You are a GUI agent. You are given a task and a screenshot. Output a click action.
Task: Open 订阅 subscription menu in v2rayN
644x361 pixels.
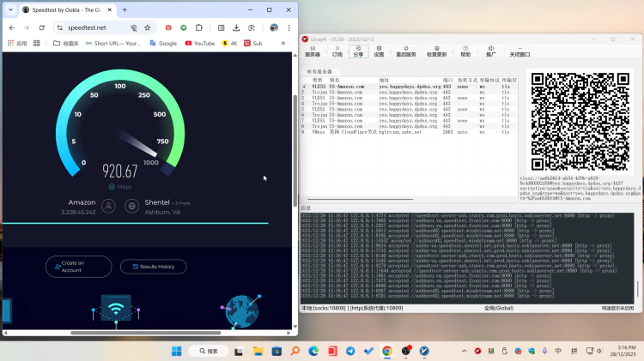click(337, 51)
